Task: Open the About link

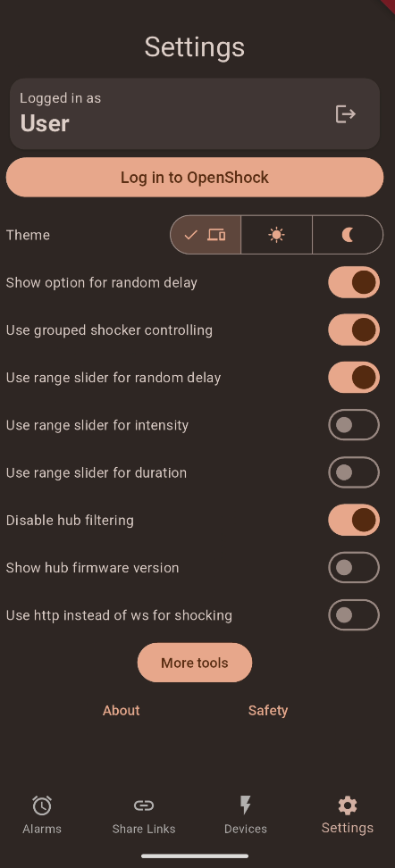Action: tap(122, 710)
